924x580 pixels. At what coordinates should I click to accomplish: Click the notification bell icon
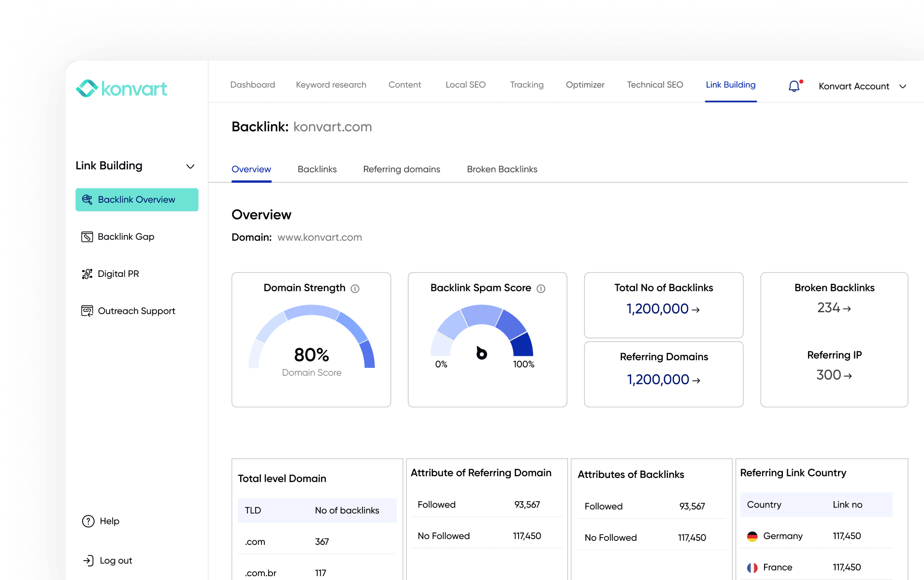click(x=794, y=86)
